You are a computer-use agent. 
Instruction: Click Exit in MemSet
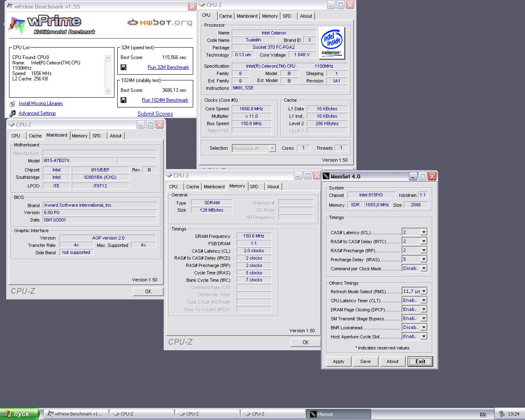(x=420, y=361)
